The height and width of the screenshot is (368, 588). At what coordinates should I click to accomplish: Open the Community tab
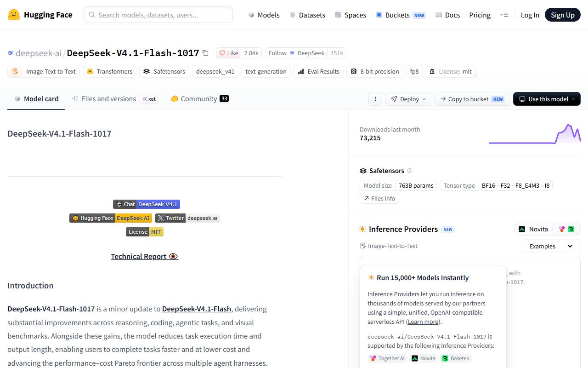200,99
